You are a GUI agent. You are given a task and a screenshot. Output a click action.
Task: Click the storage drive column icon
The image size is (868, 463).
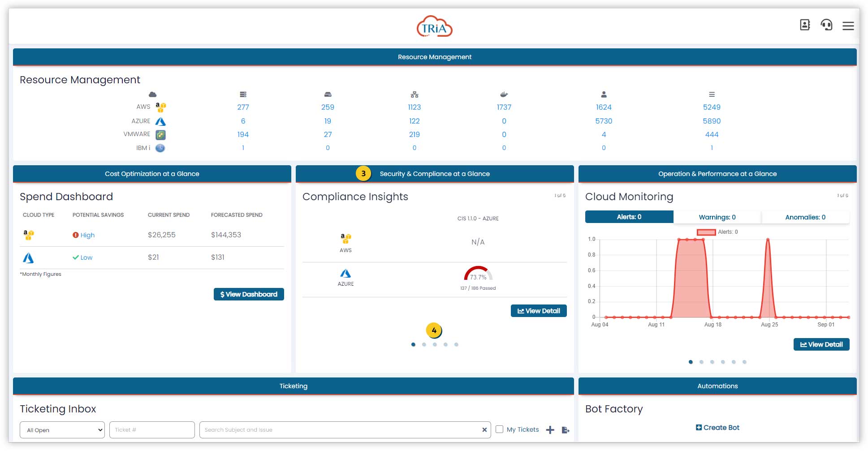click(328, 94)
